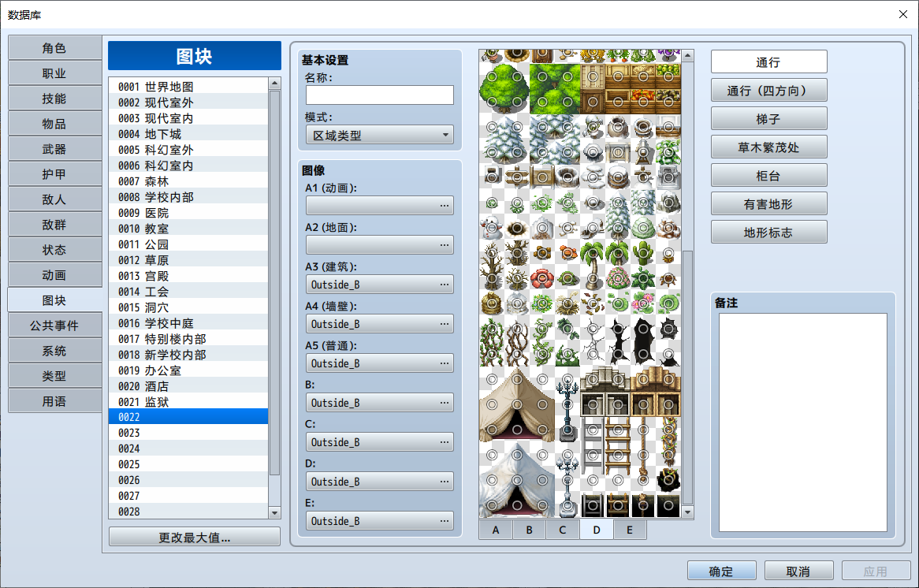Click the dark hole in snow tile
Viewport: 919px width, 588px height.
click(517, 228)
